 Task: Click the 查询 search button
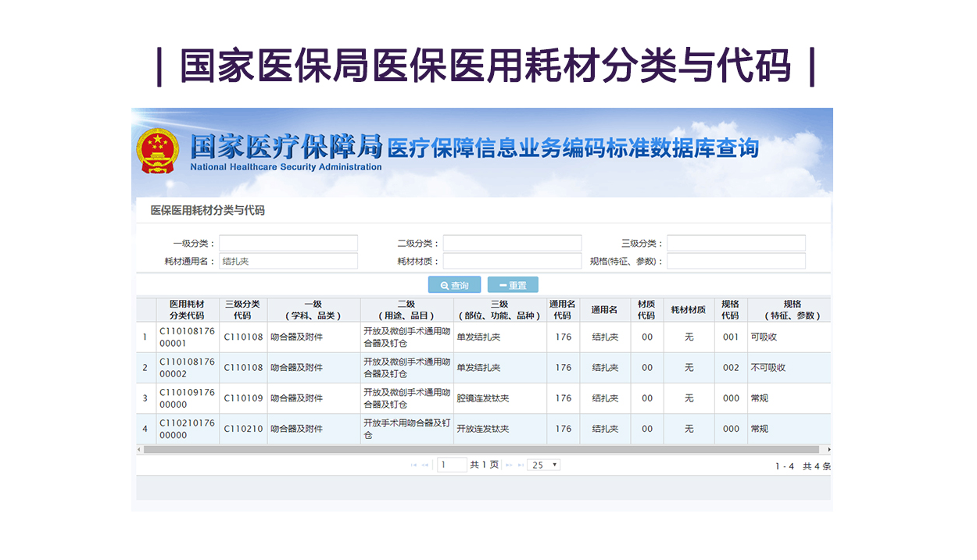click(454, 285)
